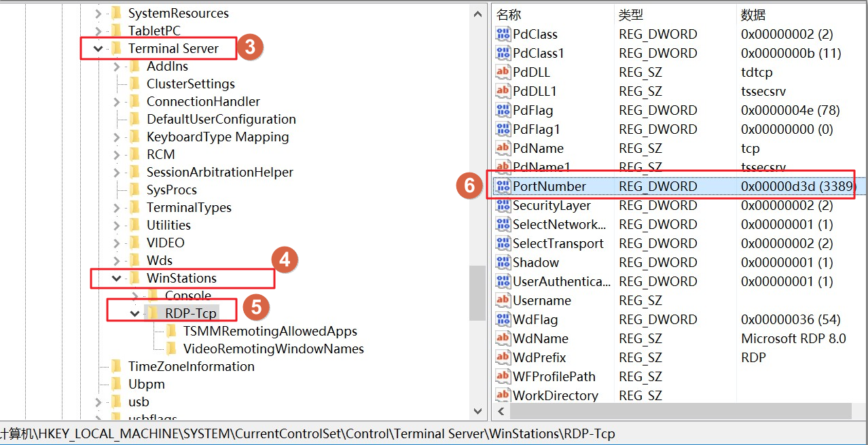Click the folder icon of Terminal Server
The height and width of the screenshot is (445, 868).
point(116,48)
